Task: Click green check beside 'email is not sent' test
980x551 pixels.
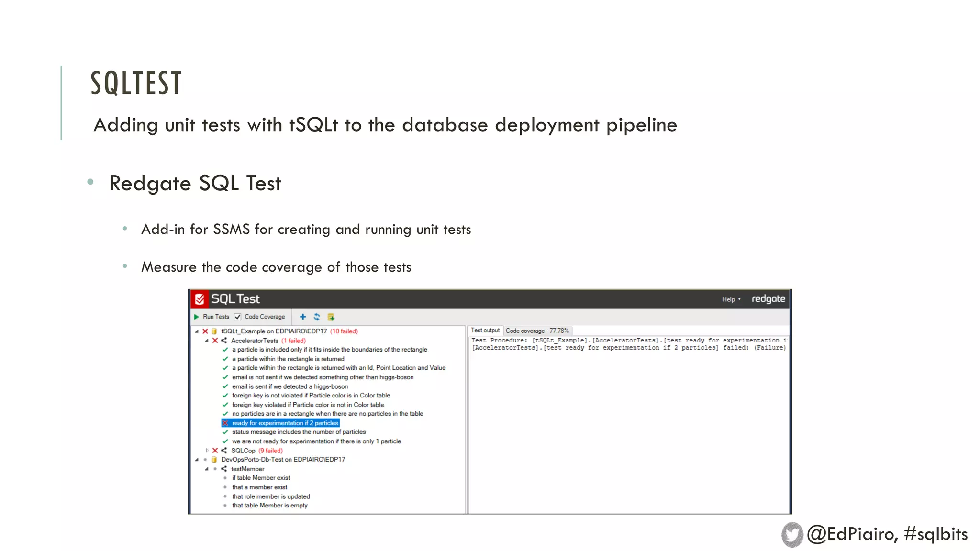Action: pyautogui.click(x=225, y=377)
